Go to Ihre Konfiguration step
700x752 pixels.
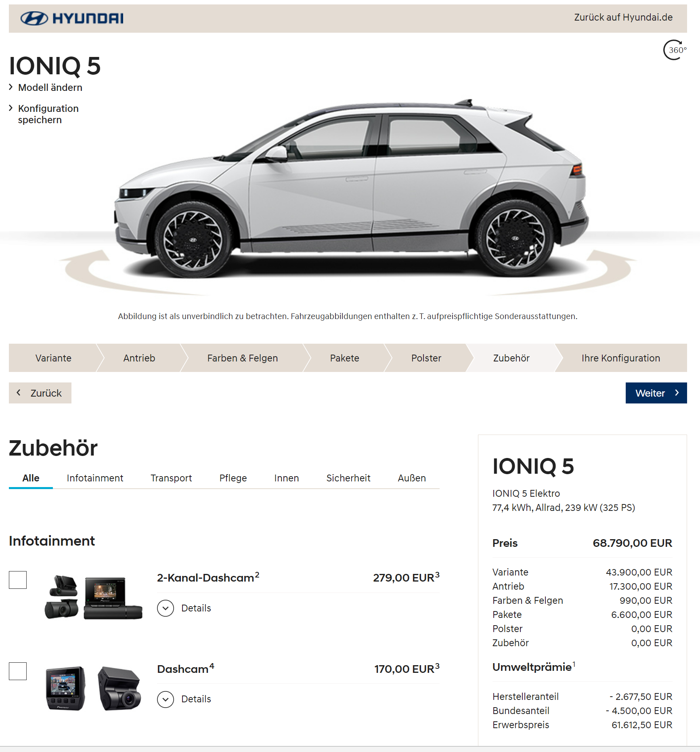[620, 358]
